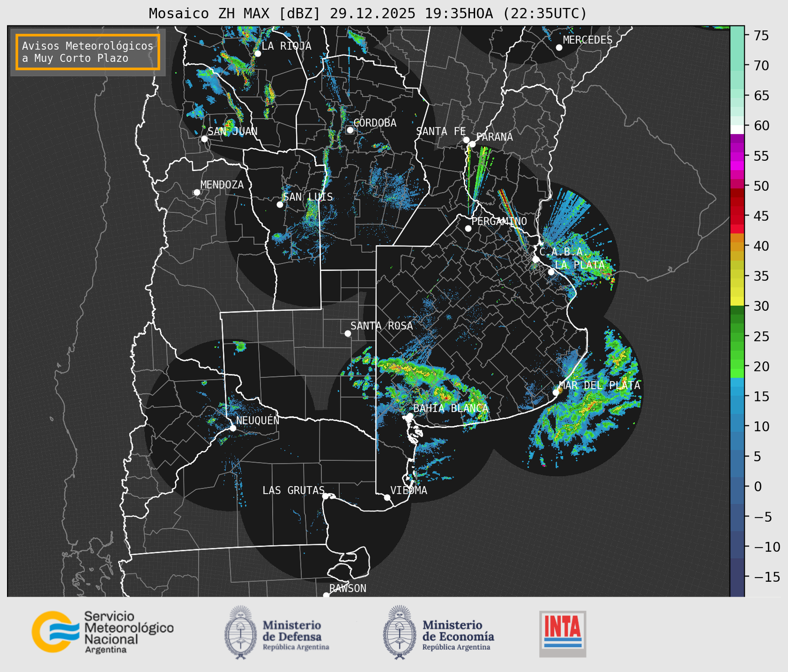Click the CORDOBA city label
The width and height of the screenshot is (788, 672).
point(375,123)
